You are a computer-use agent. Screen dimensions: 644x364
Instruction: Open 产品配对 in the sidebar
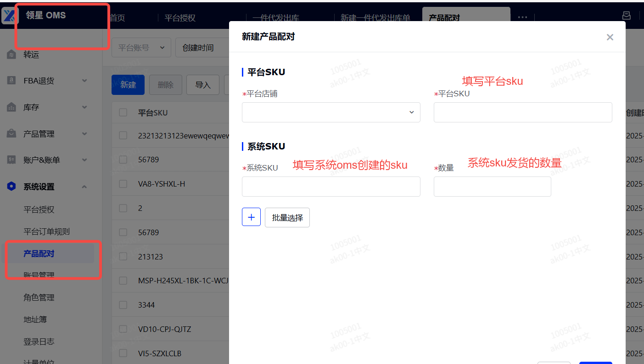point(39,254)
